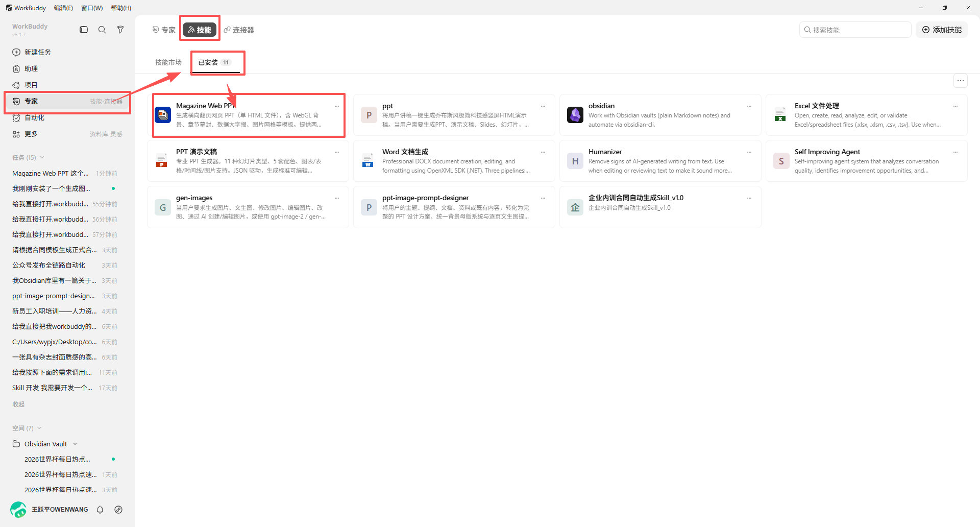Open more options for Magazine Web PPT

[x=337, y=106]
